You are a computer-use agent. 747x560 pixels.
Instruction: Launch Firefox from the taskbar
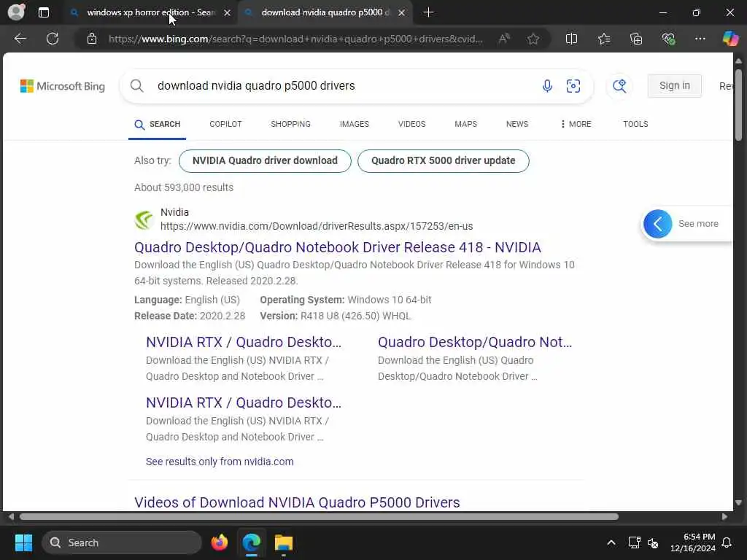(x=219, y=542)
